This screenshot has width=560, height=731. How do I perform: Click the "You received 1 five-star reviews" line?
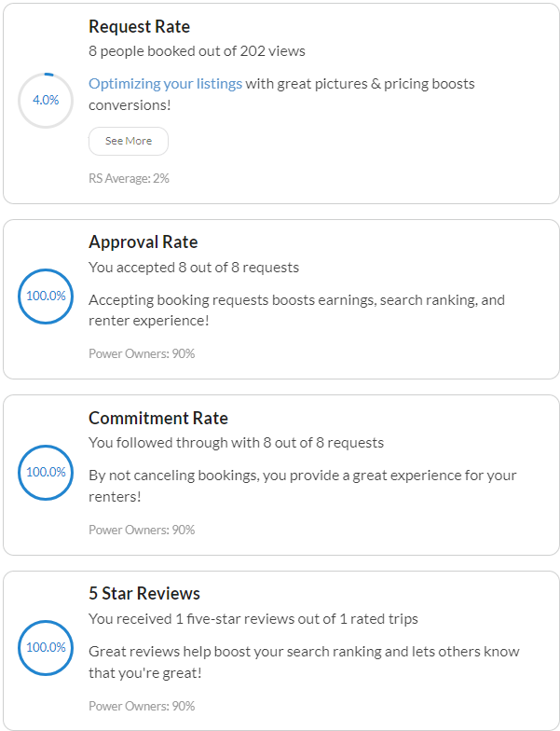253,618
